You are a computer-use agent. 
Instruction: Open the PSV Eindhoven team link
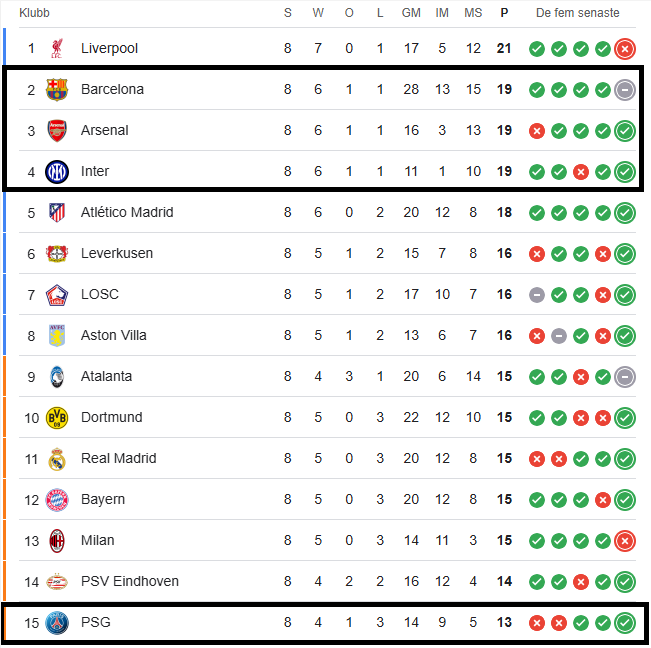[130, 581]
